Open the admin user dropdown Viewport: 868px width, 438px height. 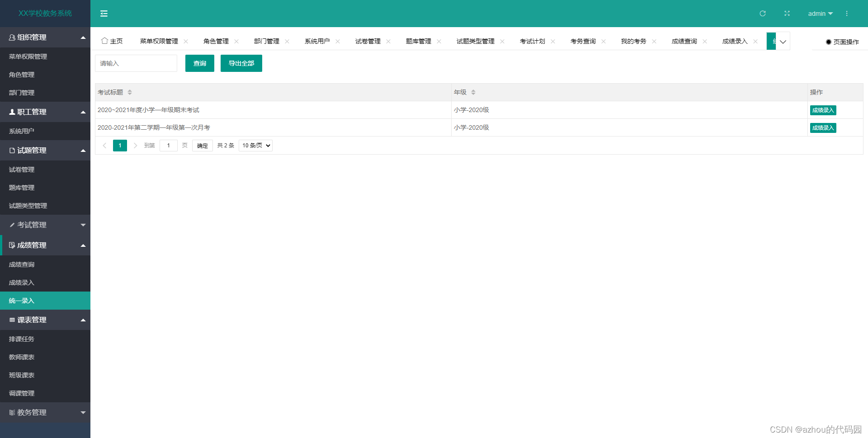(821, 14)
